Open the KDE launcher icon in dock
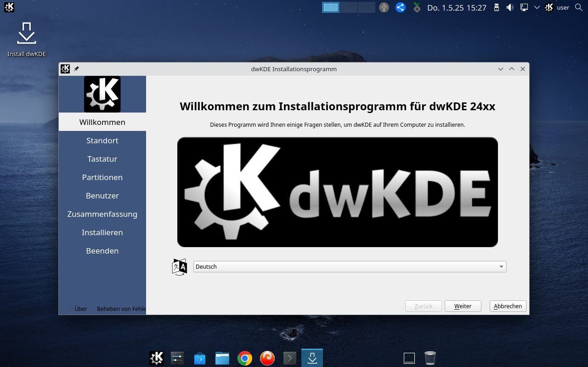This screenshot has width=588, height=367. [x=157, y=358]
